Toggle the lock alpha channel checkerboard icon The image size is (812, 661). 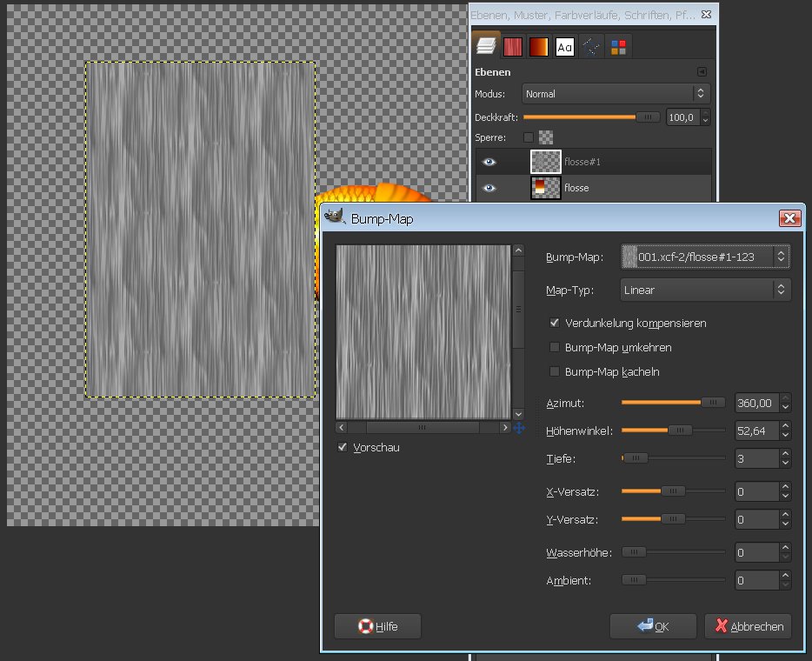pyautogui.click(x=546, y=137)
